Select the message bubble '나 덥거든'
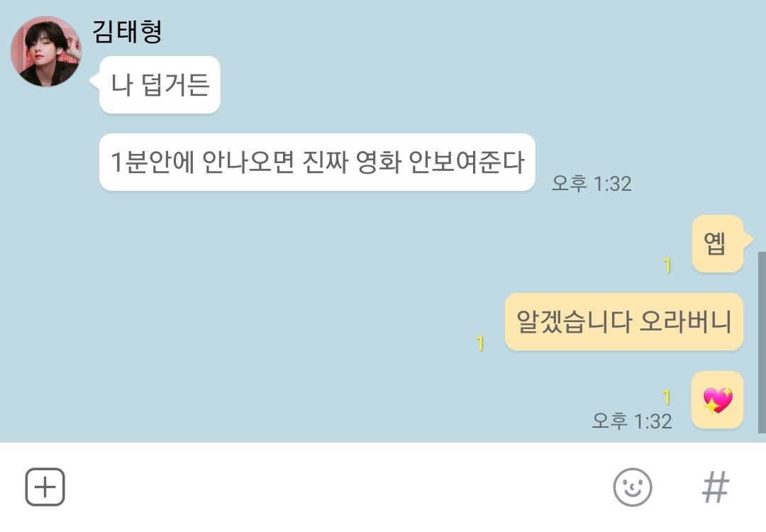The image size is (766, 532). pyautogui.click(x=160, y=84)
